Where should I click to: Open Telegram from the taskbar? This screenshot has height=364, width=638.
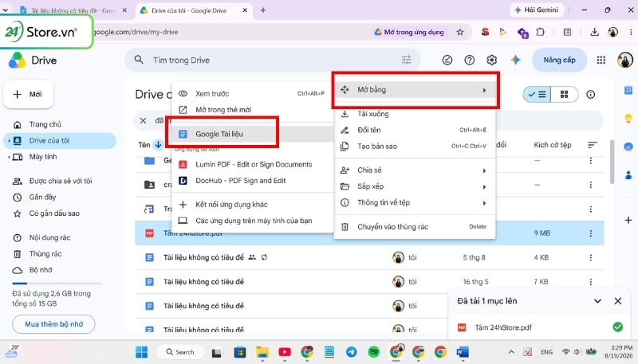pos(352,352)
